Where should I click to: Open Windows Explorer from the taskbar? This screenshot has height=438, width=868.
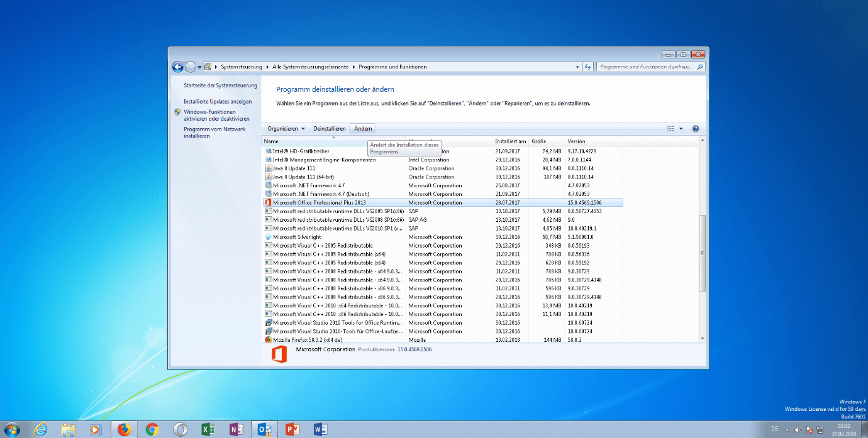click(68, 430)
